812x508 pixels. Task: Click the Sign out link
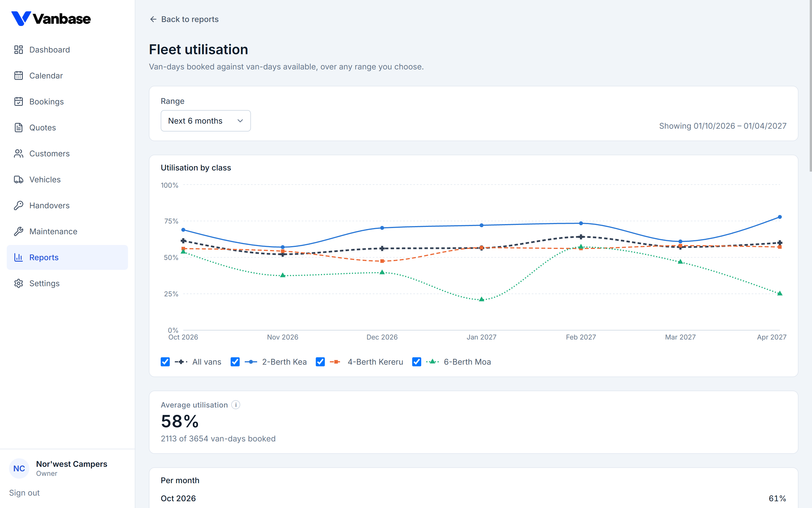[24, 492]
